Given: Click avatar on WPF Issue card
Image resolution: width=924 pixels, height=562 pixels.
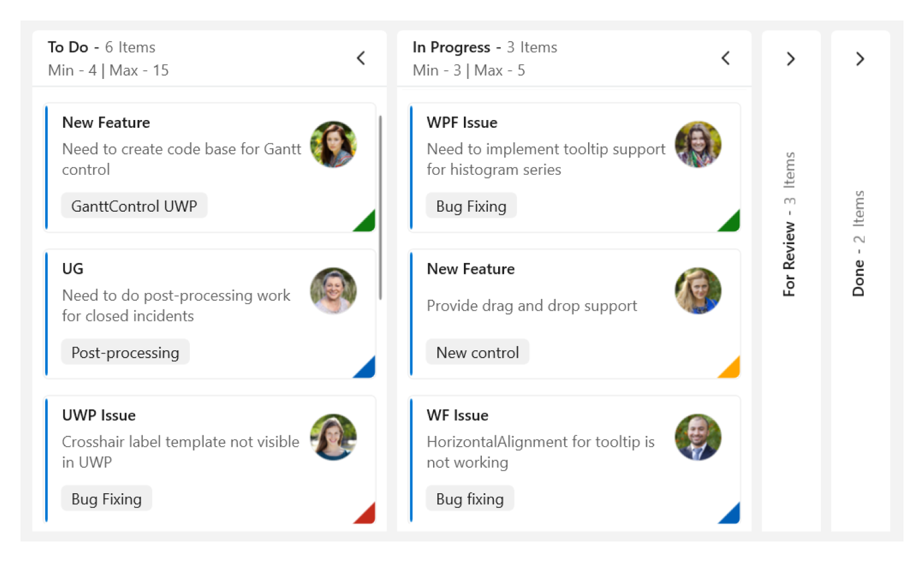Looking at the screenshot, I should click(698, 145).
